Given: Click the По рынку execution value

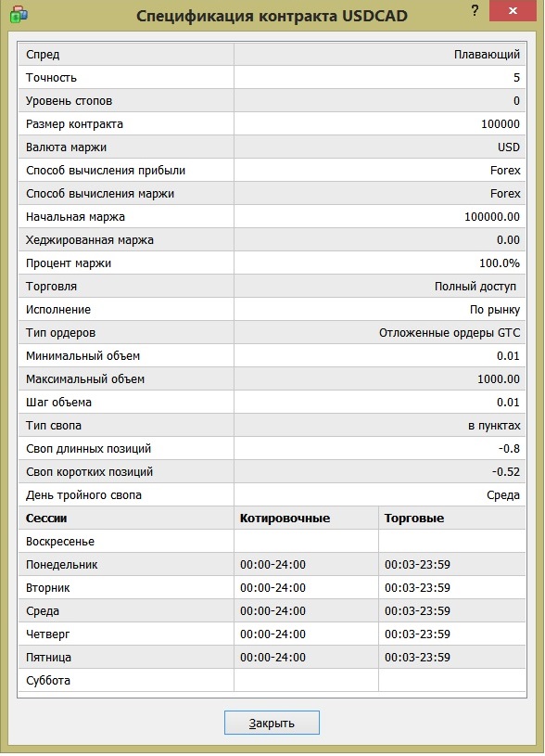Looking at the screenshot, I should [495, 310].
